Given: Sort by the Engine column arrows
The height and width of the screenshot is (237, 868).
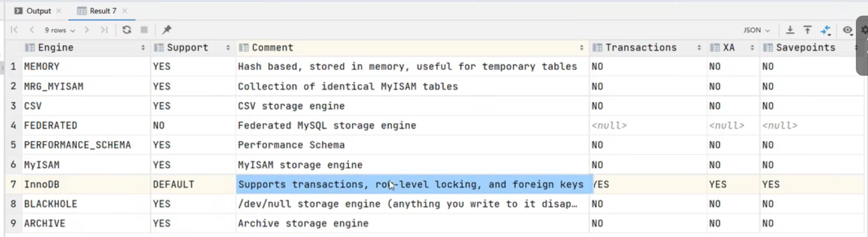Looking at the screenshot, I should 143,48.
